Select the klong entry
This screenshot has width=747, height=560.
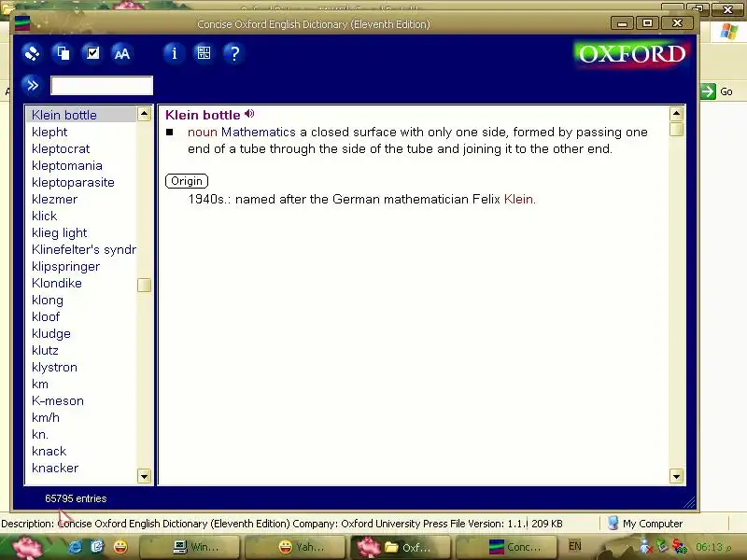point(48,300)
